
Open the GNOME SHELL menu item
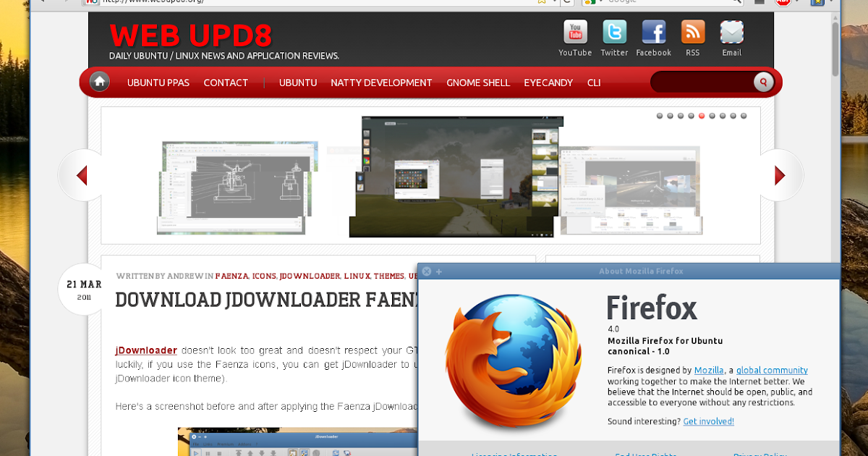[478, 83]
